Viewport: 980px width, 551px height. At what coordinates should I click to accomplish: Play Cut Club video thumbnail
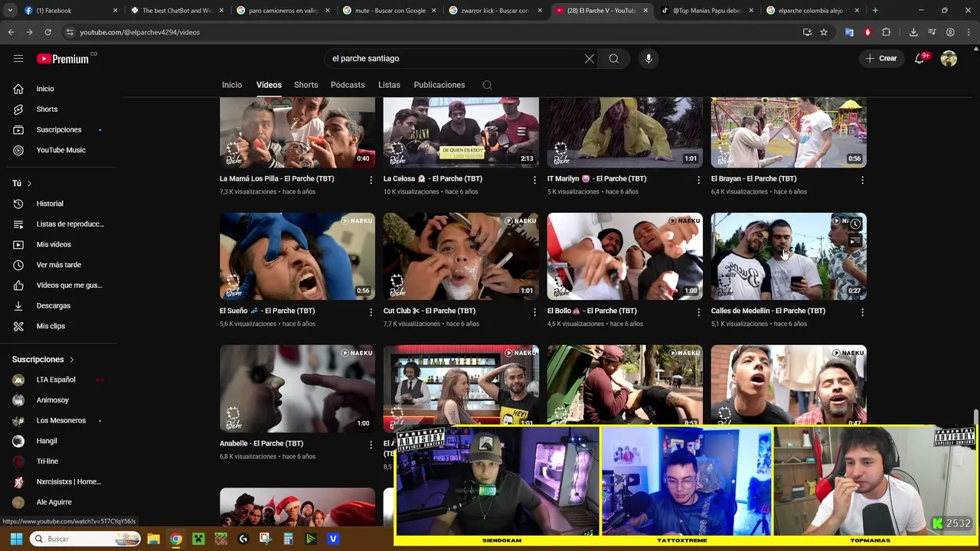tap(461, 256)
